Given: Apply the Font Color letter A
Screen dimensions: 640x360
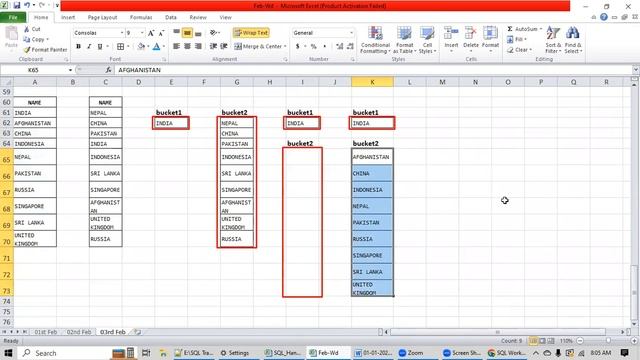Looking at the screenshot, I should click(156, 47).
